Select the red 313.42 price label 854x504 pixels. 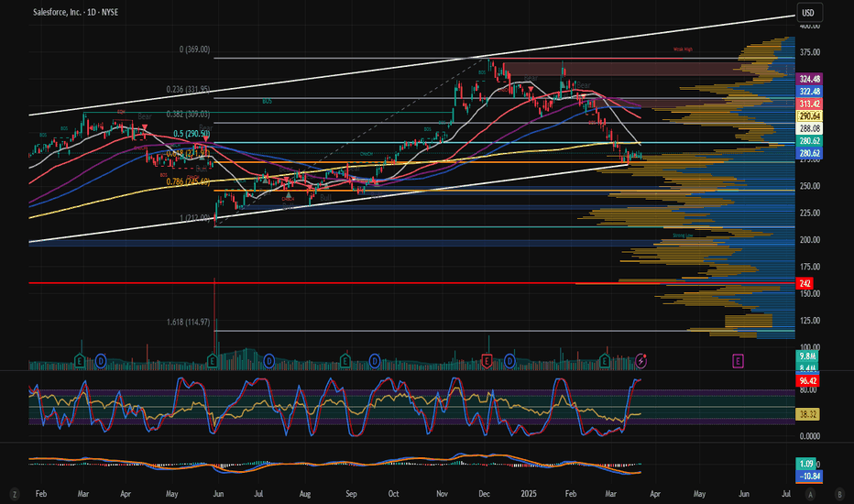click(809, 104)
